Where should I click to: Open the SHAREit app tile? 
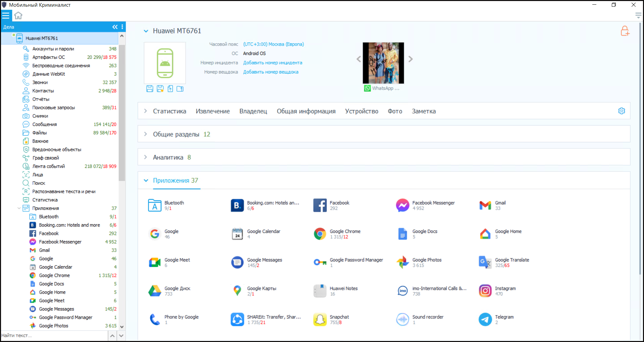[x=266, y=320]
